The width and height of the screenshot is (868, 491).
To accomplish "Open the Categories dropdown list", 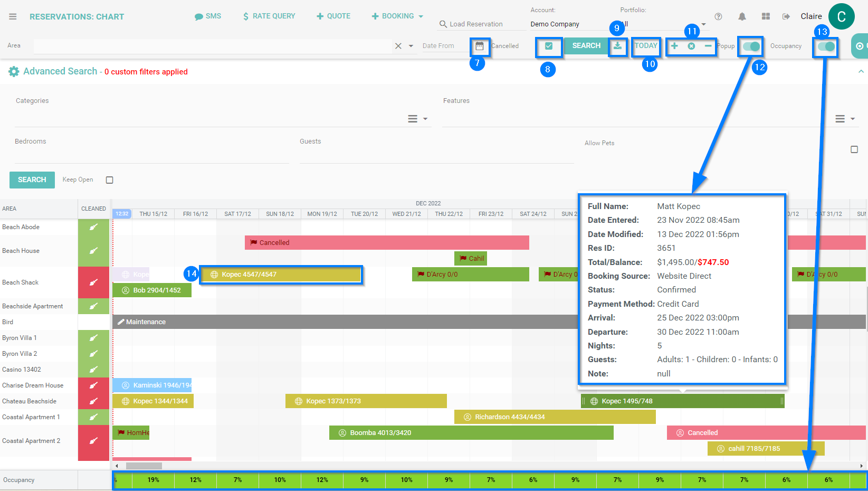I will (417, 119).
